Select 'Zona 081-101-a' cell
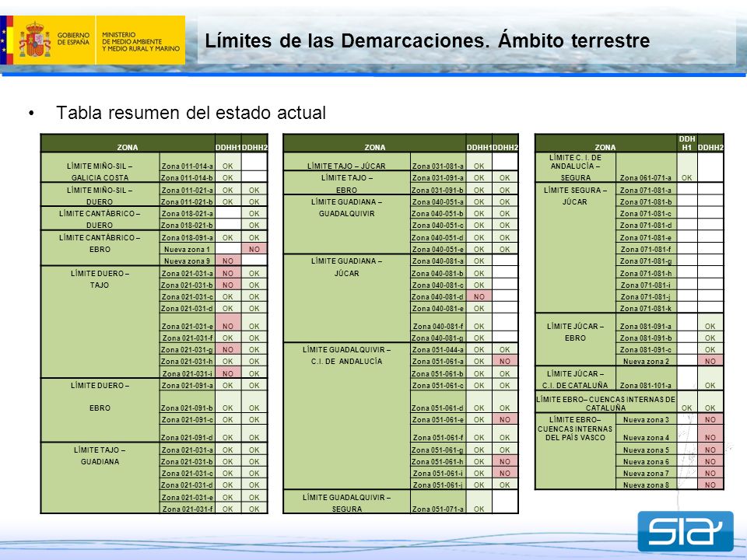This screenshot has height=560, width=747. point(646,379)
